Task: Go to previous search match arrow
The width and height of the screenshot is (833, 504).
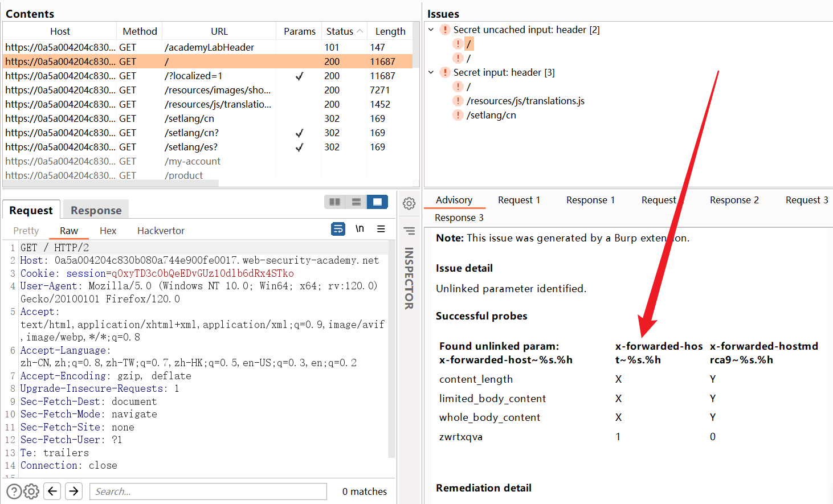Action: [53, 491]
